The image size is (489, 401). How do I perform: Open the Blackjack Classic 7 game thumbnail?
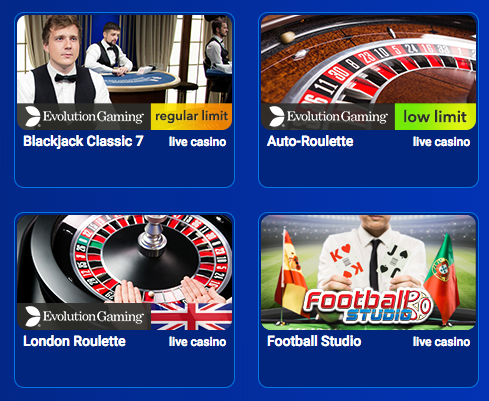click(x=124, y=72)
